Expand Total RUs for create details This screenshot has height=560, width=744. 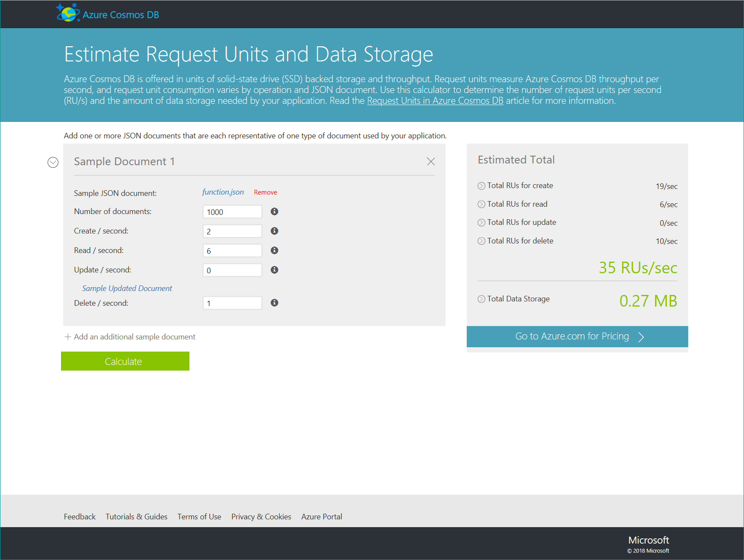click(481, 186)
